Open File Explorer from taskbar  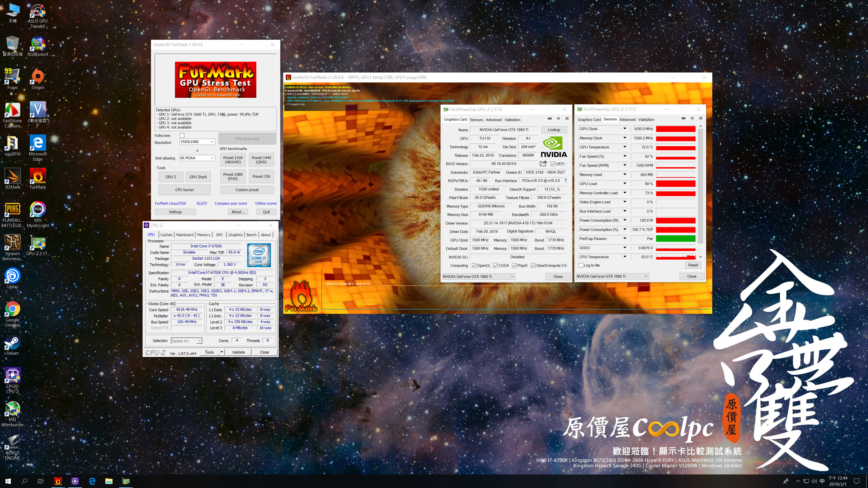pyautogui.click(x=108, y=481)
